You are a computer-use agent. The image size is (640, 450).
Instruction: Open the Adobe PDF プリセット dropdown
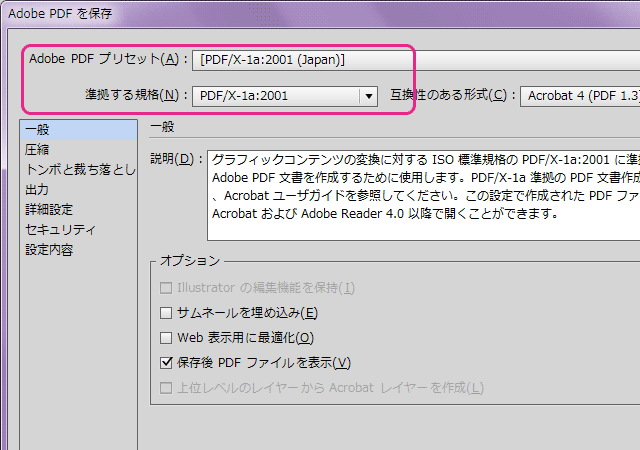pyautogui.click(x=416, y=60)
